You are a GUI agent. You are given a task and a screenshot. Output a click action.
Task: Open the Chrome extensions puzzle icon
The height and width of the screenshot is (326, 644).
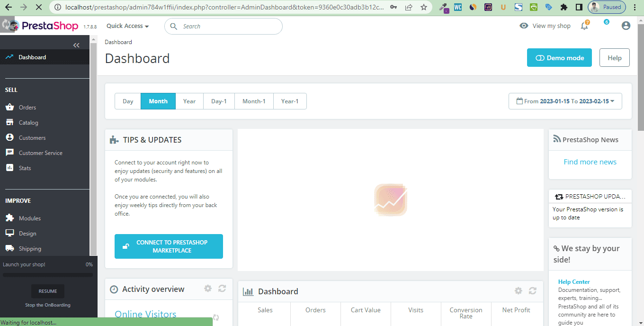563,8
